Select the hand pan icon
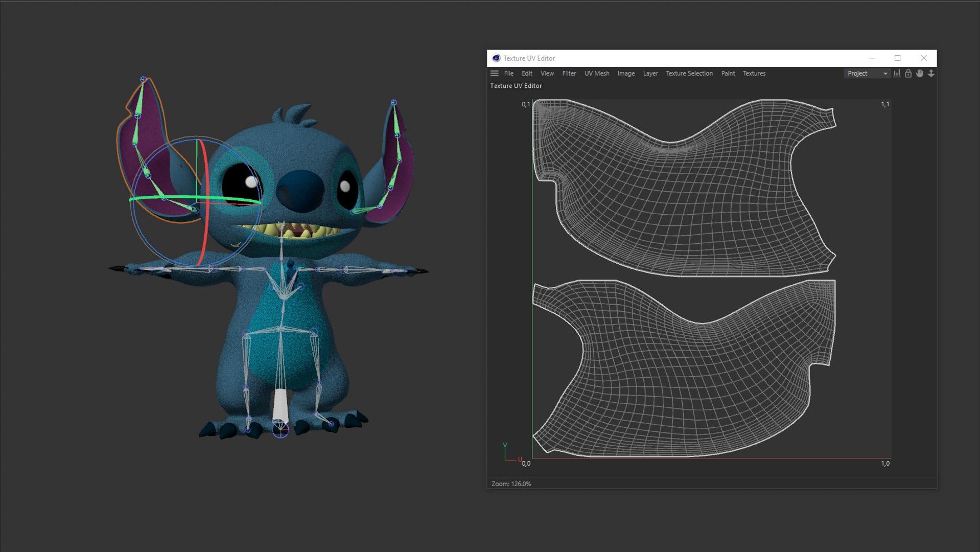 point(920,74)
